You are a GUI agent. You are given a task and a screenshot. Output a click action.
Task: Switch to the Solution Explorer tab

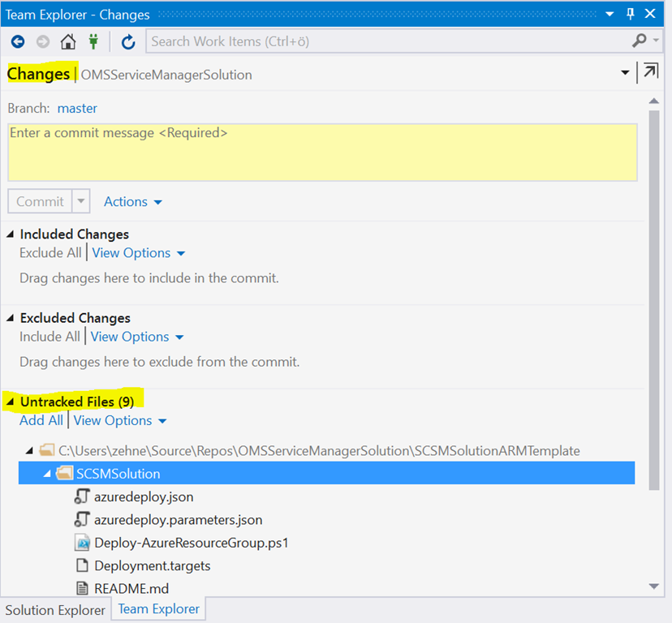click(55, 610)
